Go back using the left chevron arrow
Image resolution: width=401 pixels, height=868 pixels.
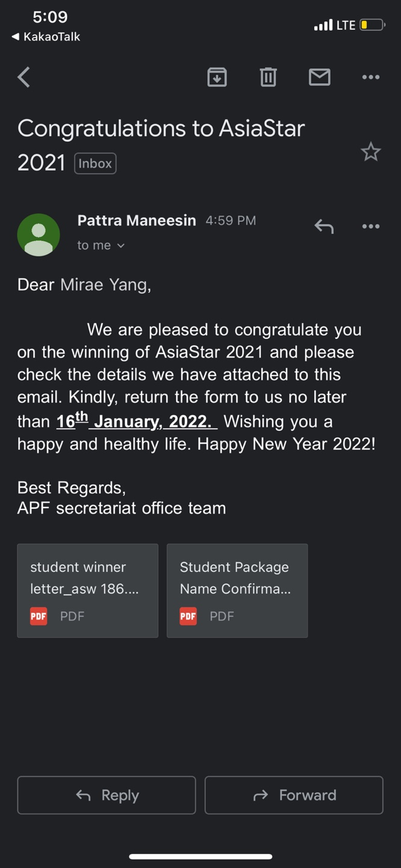coord(24,77)
